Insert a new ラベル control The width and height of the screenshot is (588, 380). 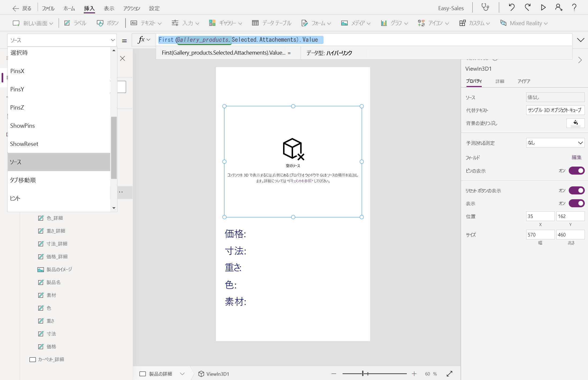[x=76, y=23]
